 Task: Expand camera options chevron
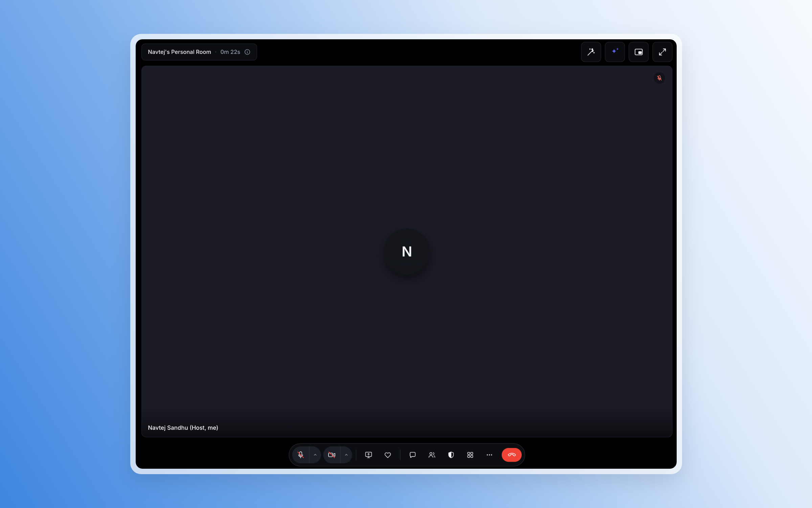(346, 455)
